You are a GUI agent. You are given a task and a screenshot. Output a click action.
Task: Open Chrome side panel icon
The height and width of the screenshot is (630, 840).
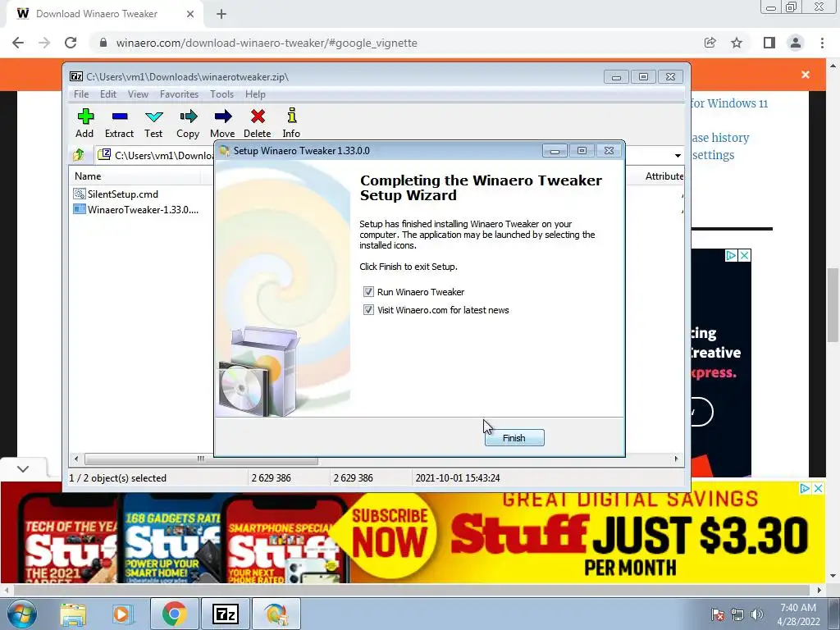[x=769, y=43]
